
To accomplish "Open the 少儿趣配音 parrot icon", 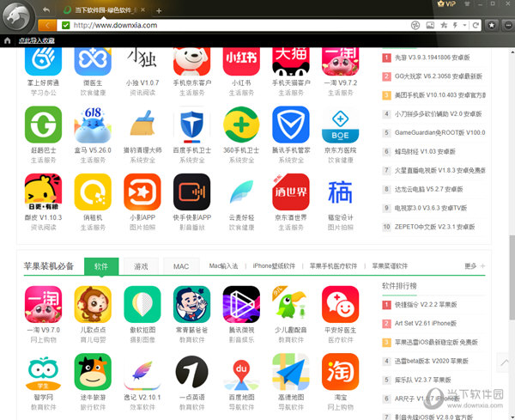I will click(291, 304).
